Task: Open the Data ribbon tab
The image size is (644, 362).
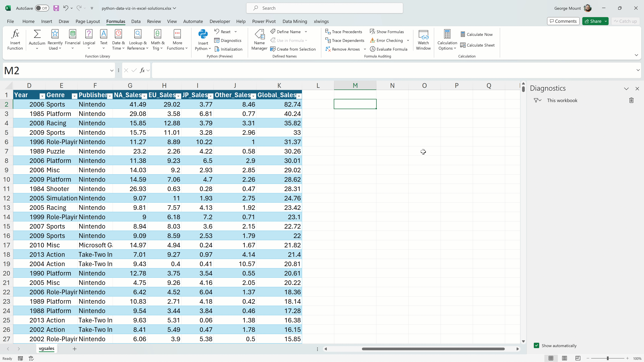Action: pos(136,21)
